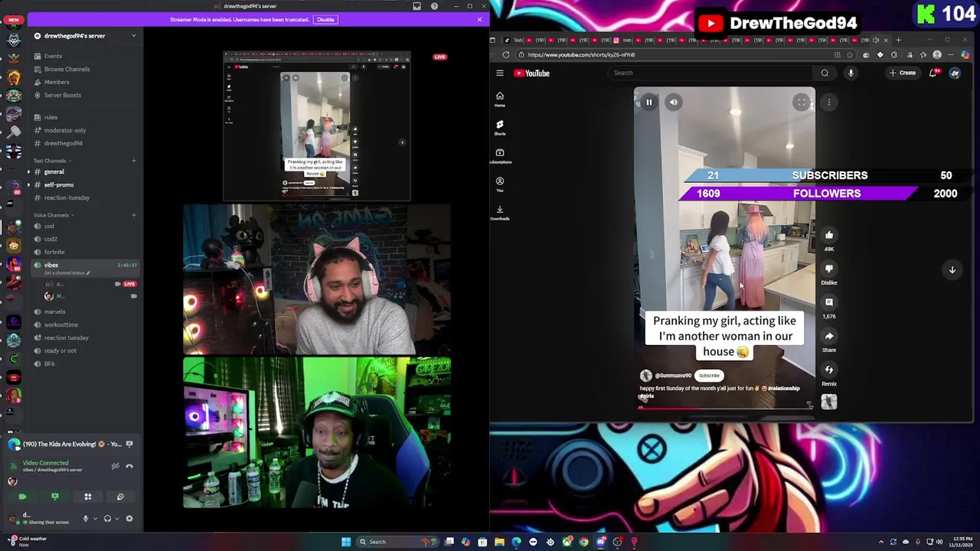Open the Short's three-dot more options

(828, 102)
